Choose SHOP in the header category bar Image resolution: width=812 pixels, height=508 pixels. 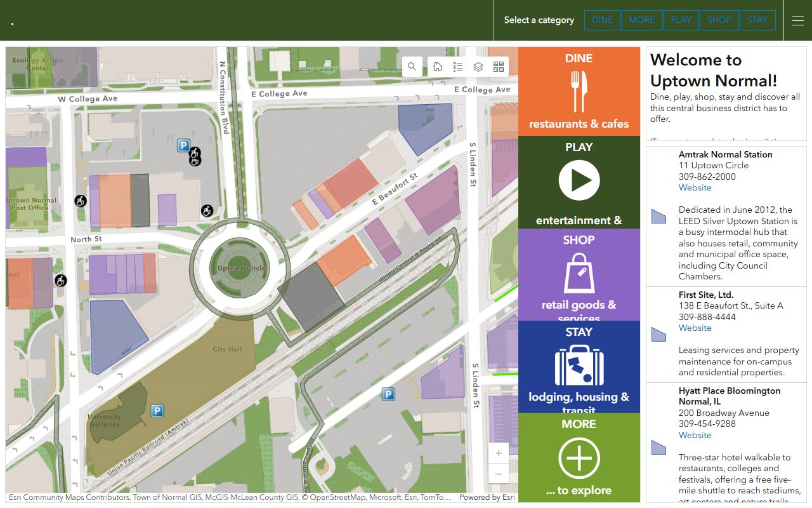click(719, 20)
